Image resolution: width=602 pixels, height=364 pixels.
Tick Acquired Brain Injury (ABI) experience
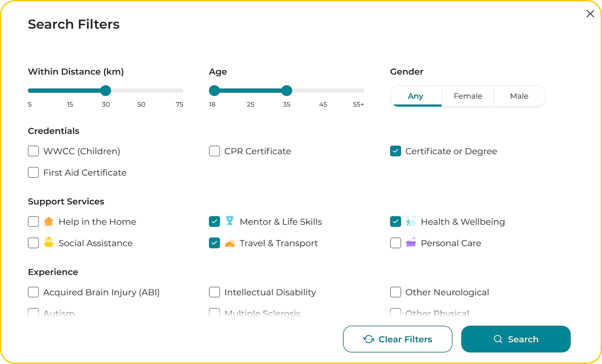tap(33, 292)
